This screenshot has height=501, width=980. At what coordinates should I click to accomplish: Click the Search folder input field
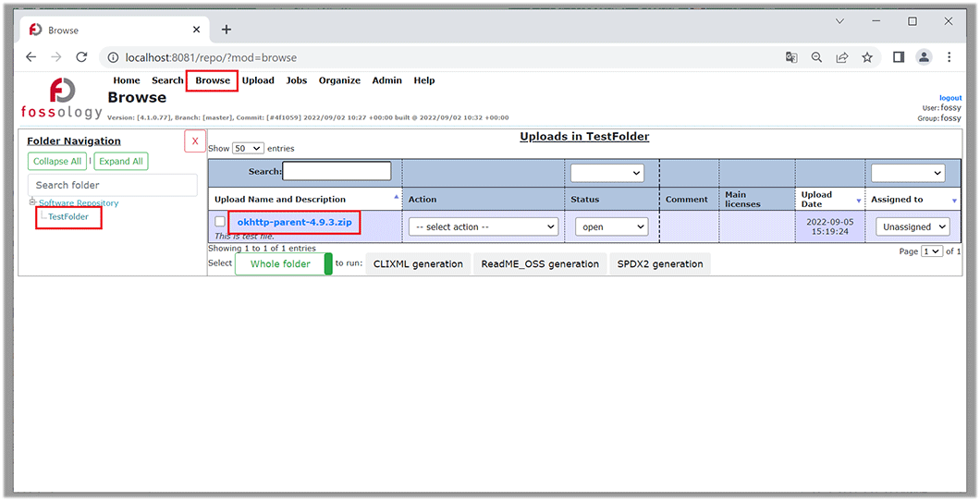112,185
